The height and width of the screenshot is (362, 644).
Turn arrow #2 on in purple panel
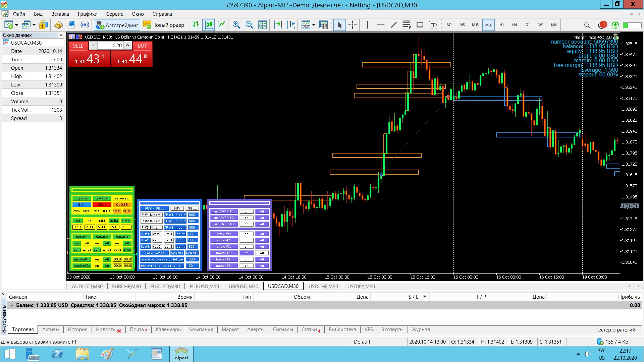(x=247, y=240)
